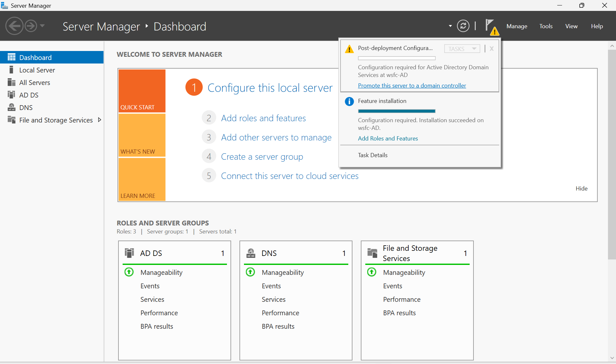The image size is (616, 364).
Task: Go back using the back arrow
Action: [14, 26]
